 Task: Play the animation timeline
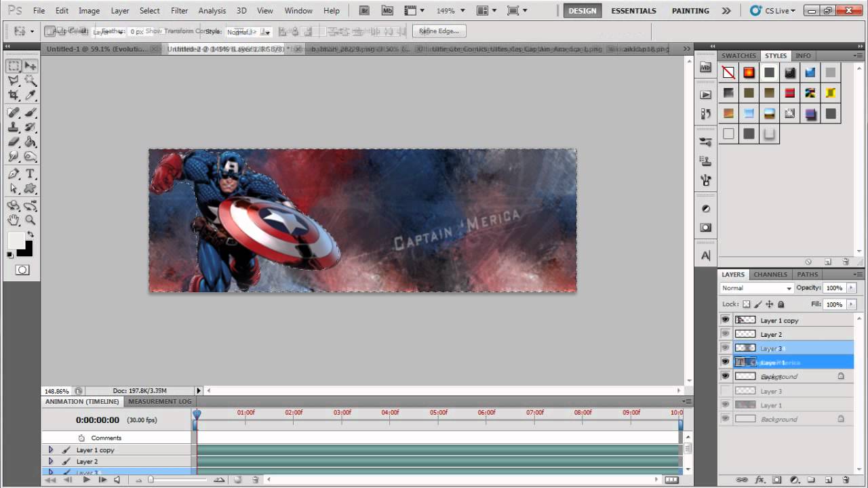pyautogui.click(x=87, y=479)
